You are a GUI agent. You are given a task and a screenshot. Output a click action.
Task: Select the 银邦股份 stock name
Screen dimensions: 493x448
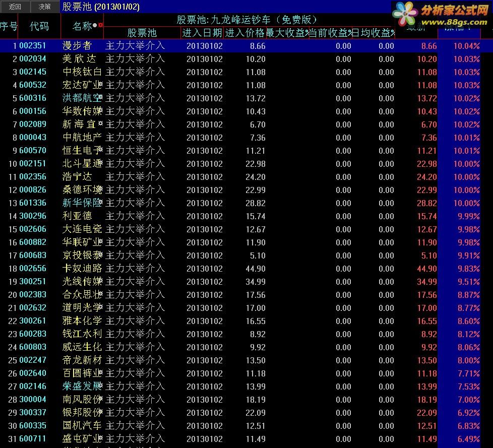(82, 413)
